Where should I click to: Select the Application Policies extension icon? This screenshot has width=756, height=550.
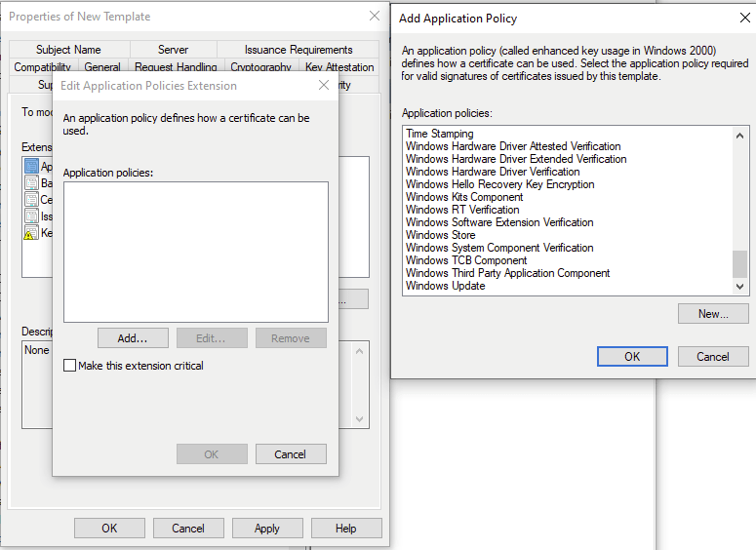pyautogui.click(x=31, y=167)
